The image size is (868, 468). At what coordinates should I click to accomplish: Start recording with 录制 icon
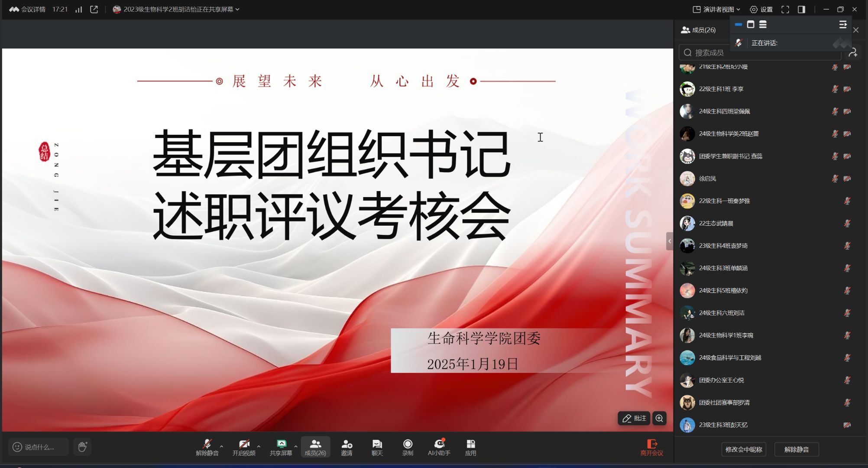[408, 444]
